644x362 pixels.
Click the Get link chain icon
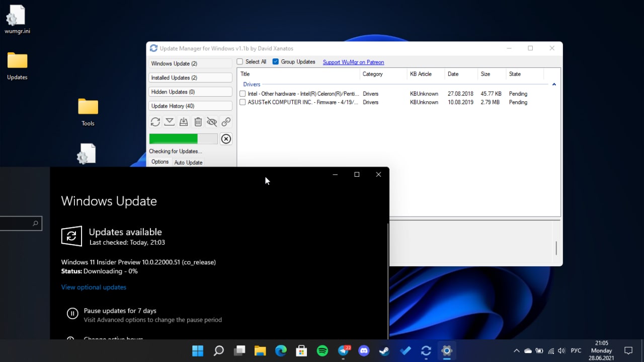(x=226, y=122)
